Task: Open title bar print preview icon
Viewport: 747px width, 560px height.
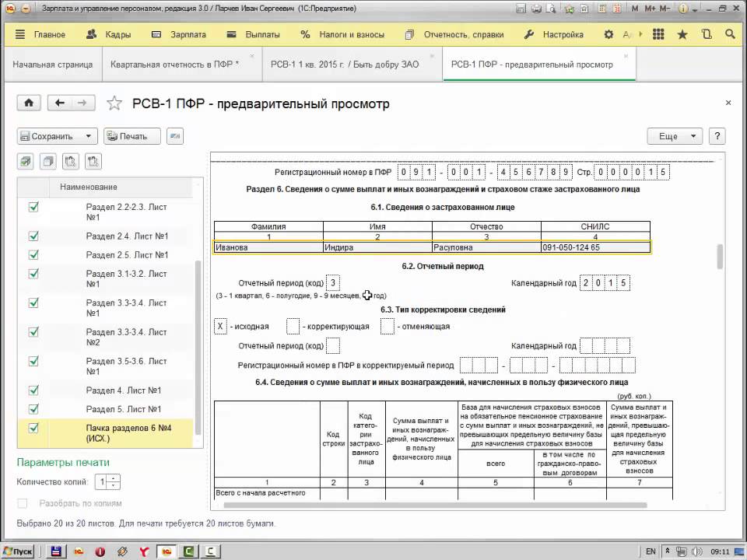Action: [551, 9]
